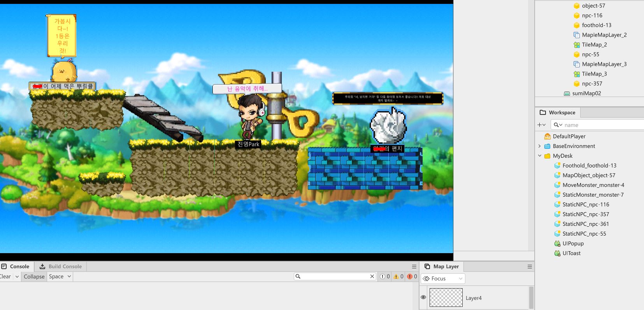Click the console search input field

point(335,277)
